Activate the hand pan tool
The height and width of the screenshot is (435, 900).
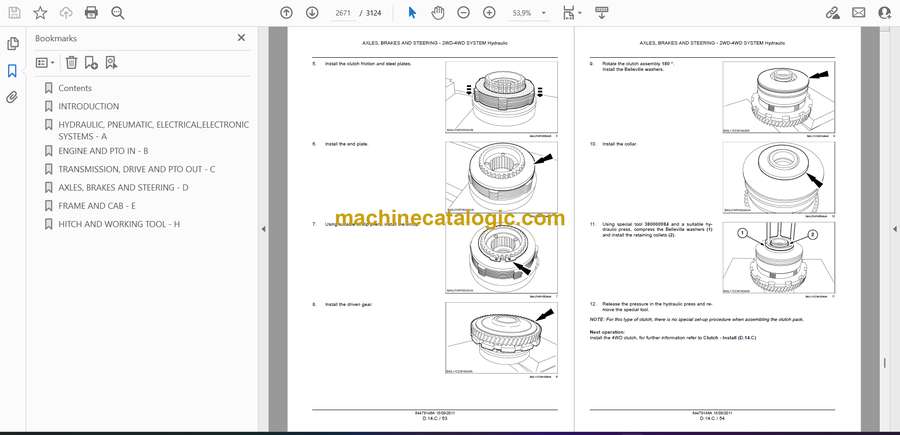[438, 13]
